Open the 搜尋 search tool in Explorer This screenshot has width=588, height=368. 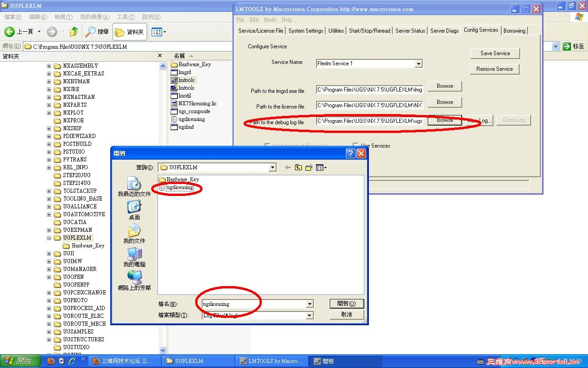point(97,32)
